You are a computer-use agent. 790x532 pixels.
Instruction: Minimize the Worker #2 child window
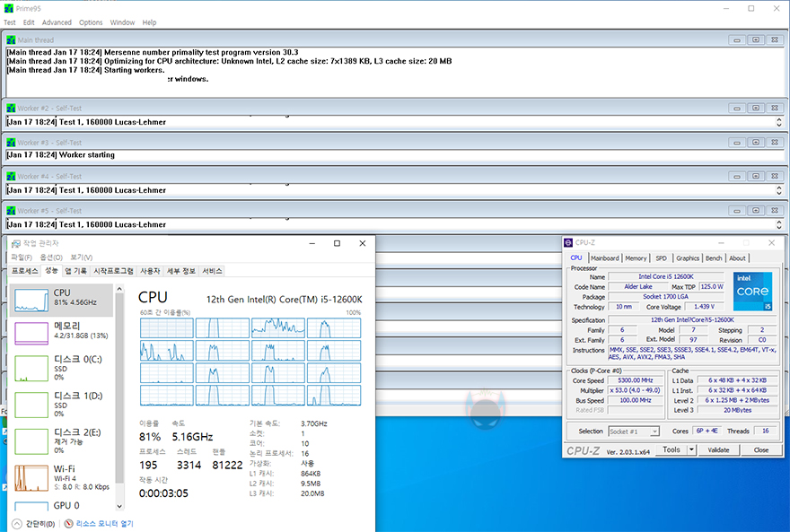coord(737,109)
